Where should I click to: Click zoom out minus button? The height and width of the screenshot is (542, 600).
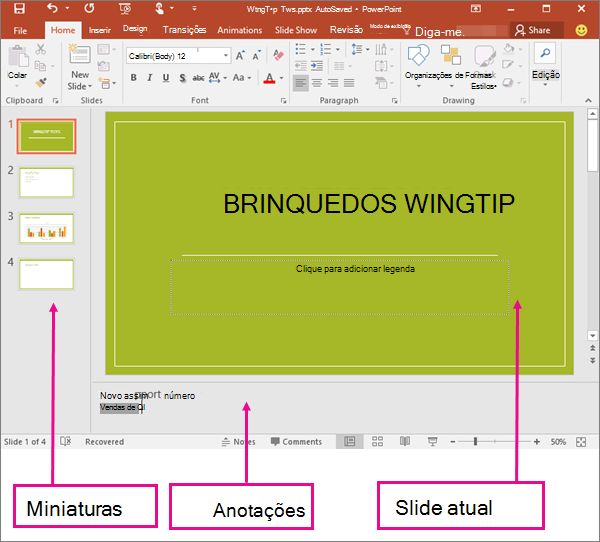(x=453, y=442)
